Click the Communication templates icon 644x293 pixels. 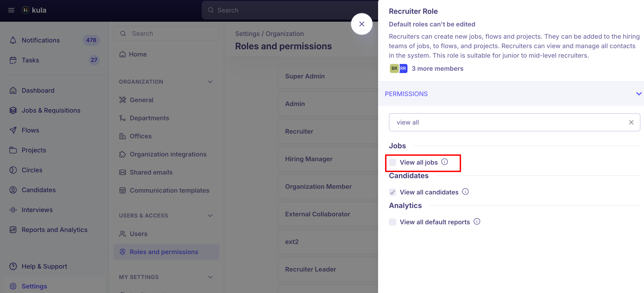(123, 191)
